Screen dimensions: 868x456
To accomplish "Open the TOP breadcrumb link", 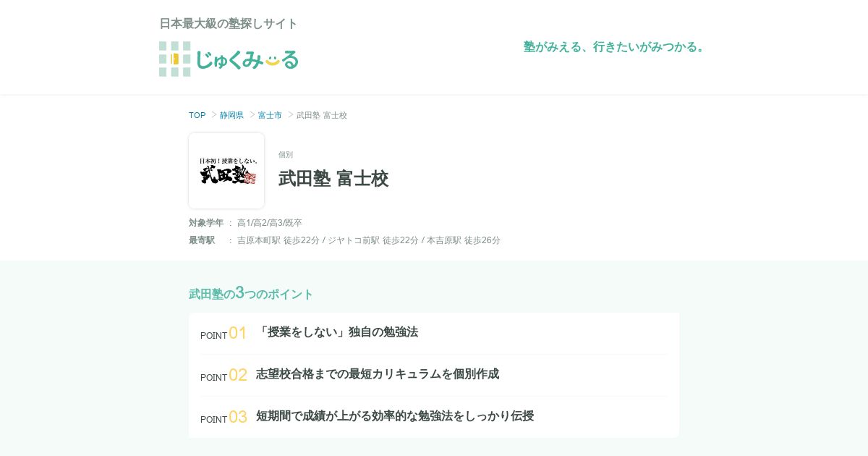I will coord(197,115).
